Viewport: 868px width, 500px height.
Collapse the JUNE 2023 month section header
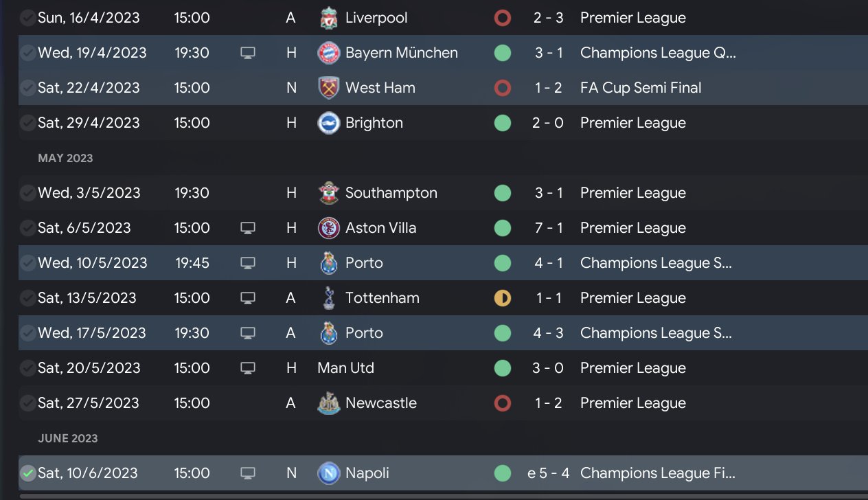67,438
